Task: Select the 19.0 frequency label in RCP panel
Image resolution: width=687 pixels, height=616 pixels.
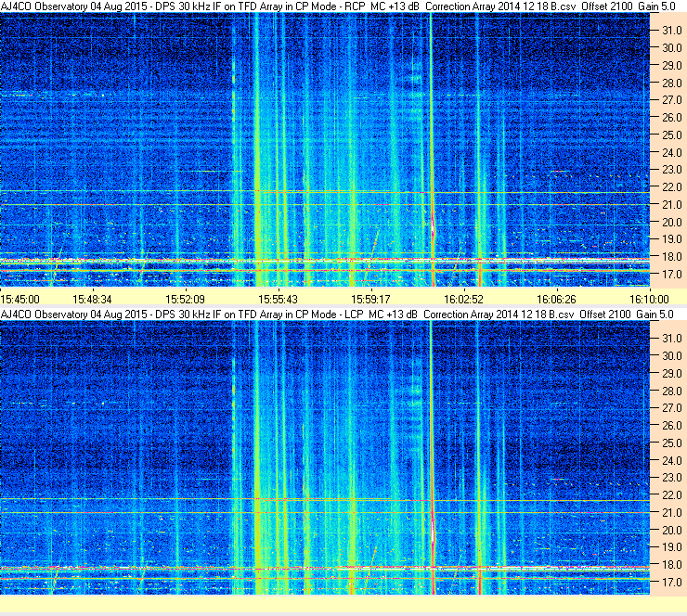Action: [x=671, y=239]
